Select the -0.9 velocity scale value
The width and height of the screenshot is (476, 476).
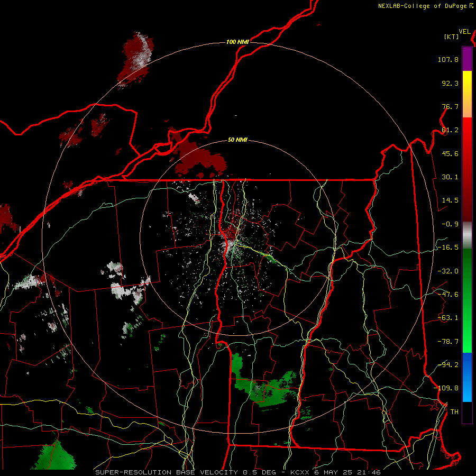point(450,224)
